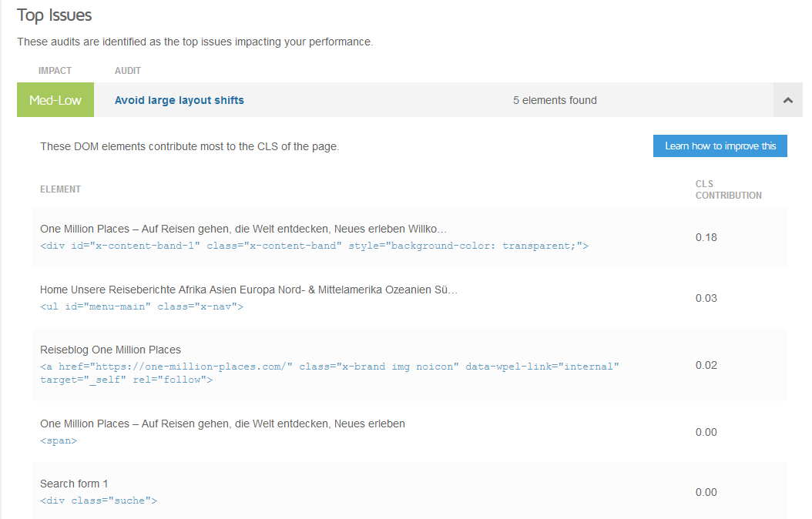Click the Reiseblog One Million Places element title
812x519 pixels.
pos(110,350)
